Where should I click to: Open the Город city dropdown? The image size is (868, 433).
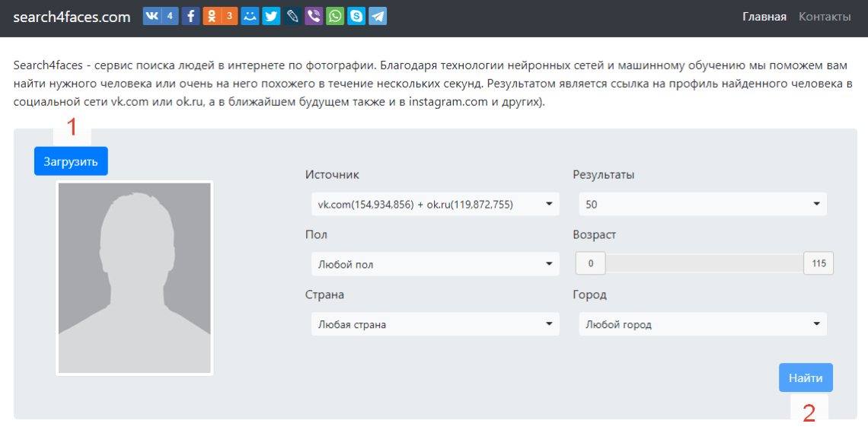[x=702, y=324]
